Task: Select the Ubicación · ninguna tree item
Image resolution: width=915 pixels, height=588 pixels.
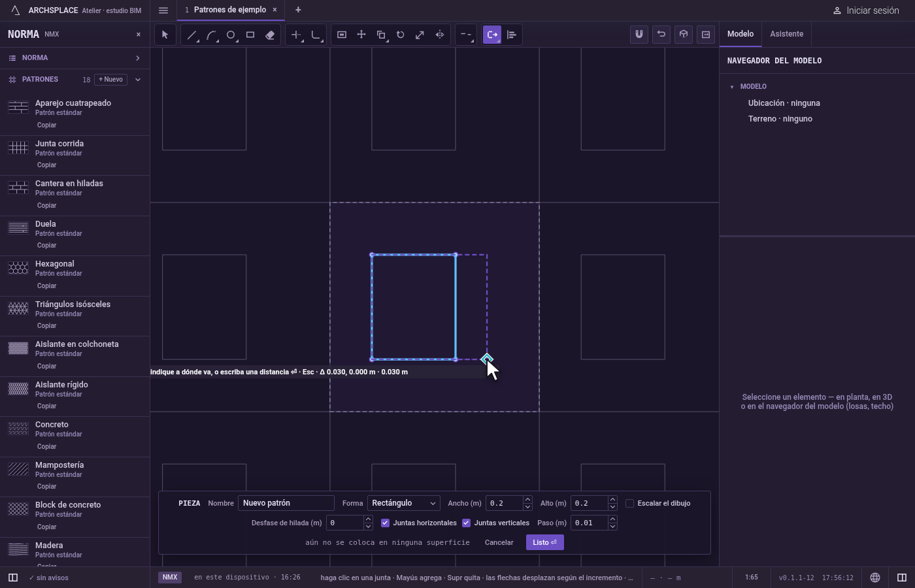Action: (x=784, y=103)
